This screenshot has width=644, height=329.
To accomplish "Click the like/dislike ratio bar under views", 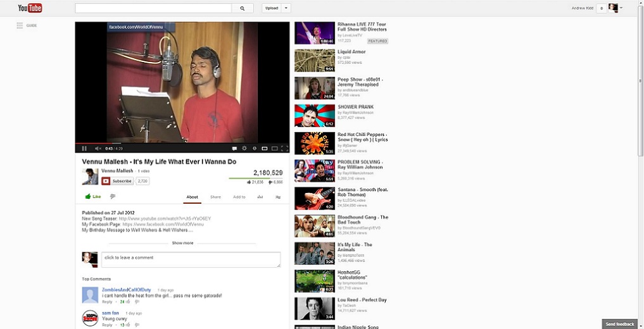I will [x=255, y=178].
